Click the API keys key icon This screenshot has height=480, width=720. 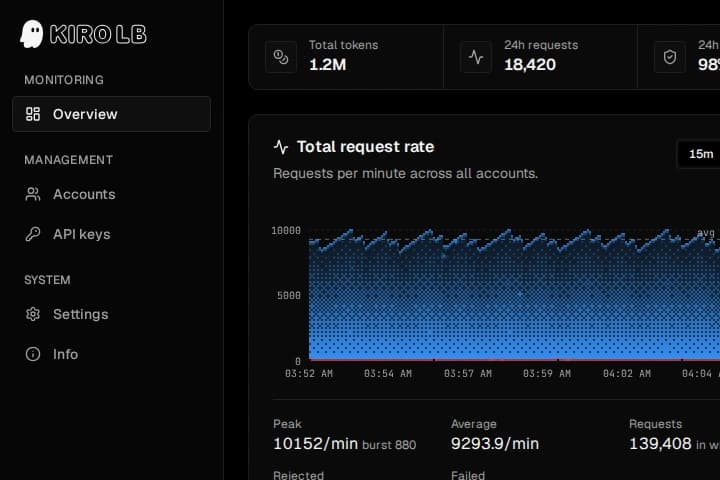[33, 234]
